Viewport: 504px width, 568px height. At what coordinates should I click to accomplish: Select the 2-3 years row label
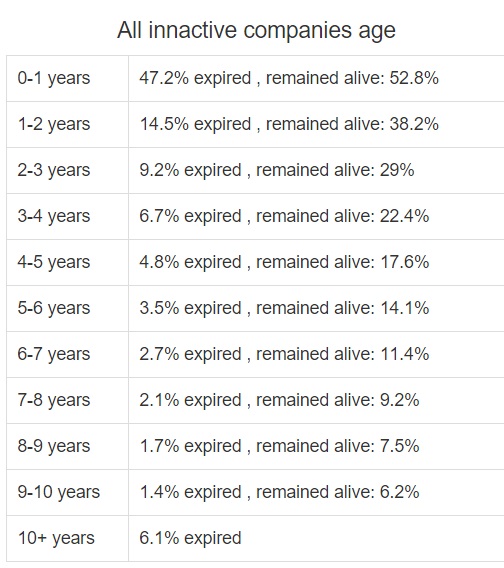pyautogui.click(x=54, y=170)
